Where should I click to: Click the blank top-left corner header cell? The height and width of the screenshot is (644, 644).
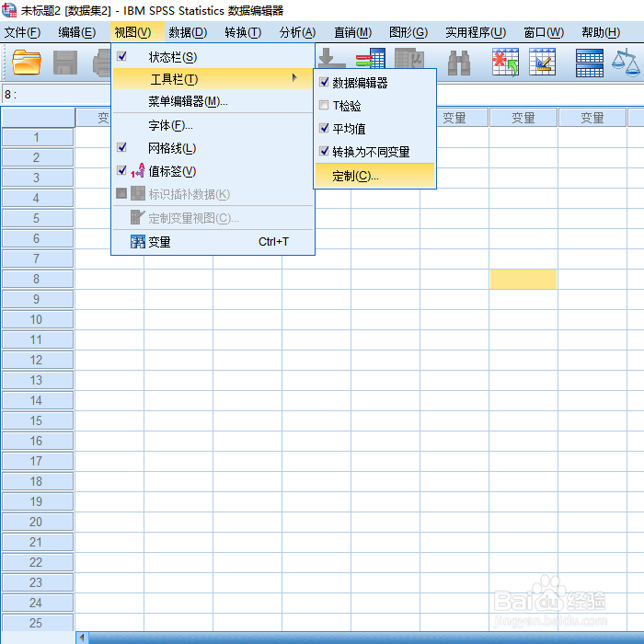(39, 117)
